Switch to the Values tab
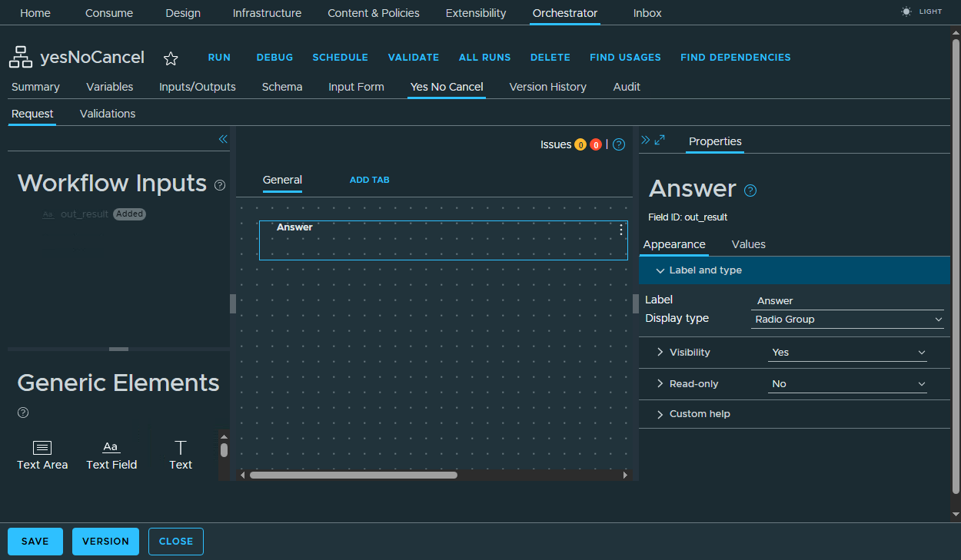This screenshot has height=560, width=961. pyautogui.click(x=747, y=244)
